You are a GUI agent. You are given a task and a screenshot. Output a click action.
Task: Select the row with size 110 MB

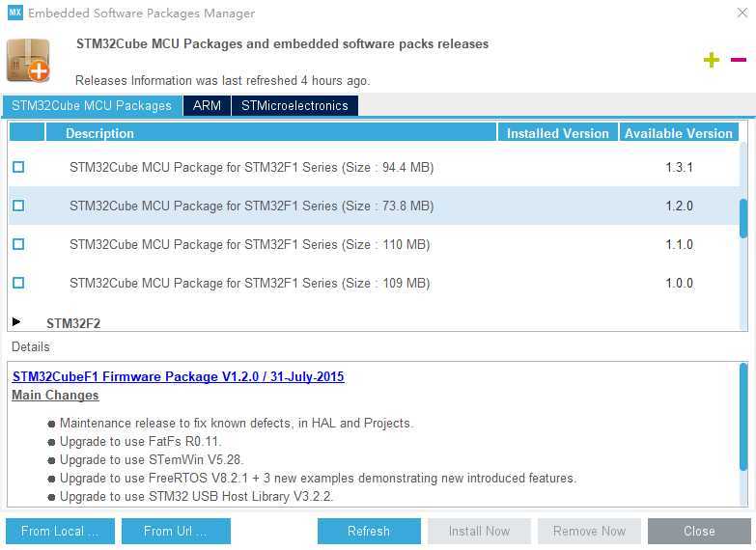pos(375,244)
